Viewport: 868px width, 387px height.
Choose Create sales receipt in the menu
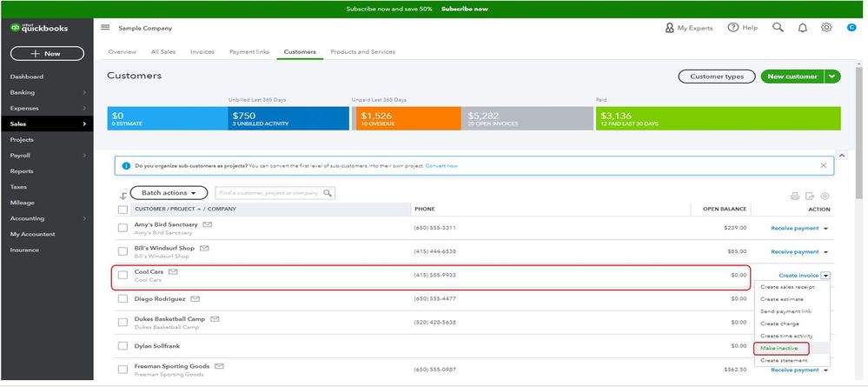click(x=787, y=287)
